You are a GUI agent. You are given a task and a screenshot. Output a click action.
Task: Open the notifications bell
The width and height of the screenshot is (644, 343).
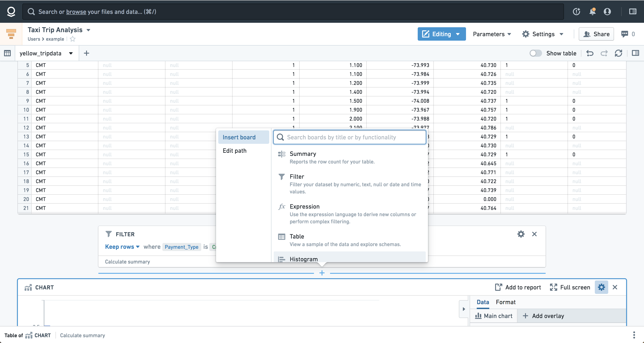pos(592,11)
